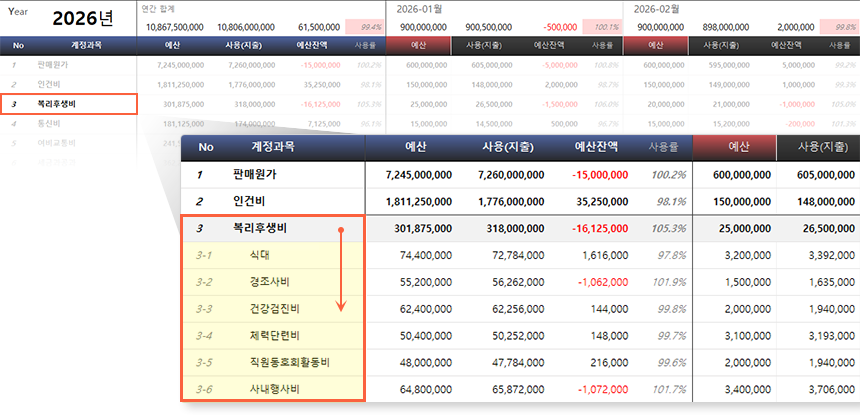Click 사용률 header in the enlarged table
The height and width of the screenshot is (415, 860).
pos(665,147)
